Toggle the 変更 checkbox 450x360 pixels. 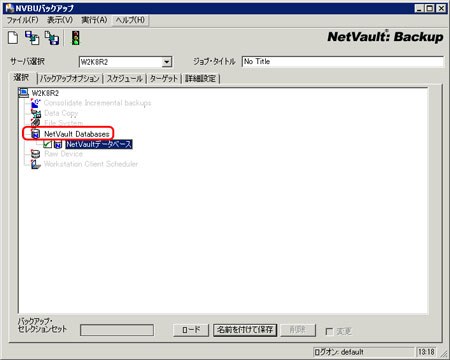(x=329, y=331)
